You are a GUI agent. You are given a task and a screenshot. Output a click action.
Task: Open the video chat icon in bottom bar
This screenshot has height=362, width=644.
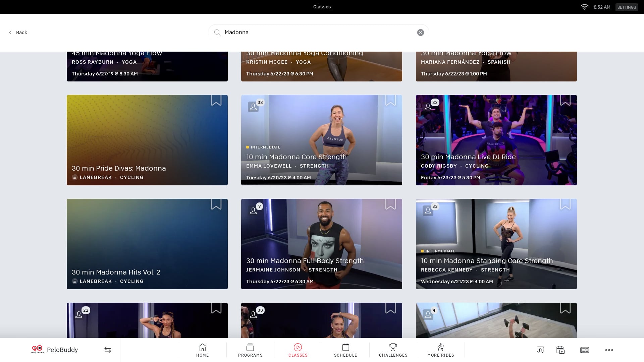(x=540, y=350)
